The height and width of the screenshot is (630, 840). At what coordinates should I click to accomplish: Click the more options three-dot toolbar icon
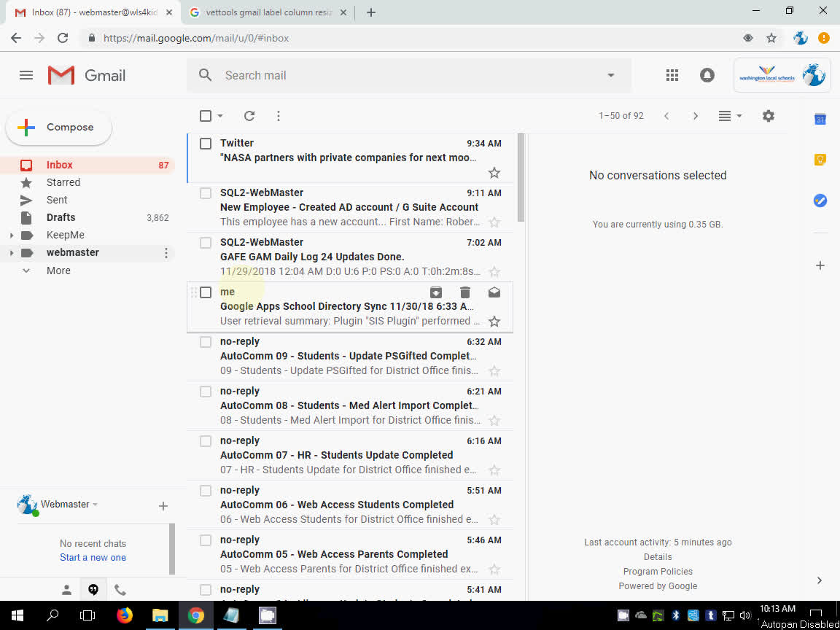[x=279, y=115]
